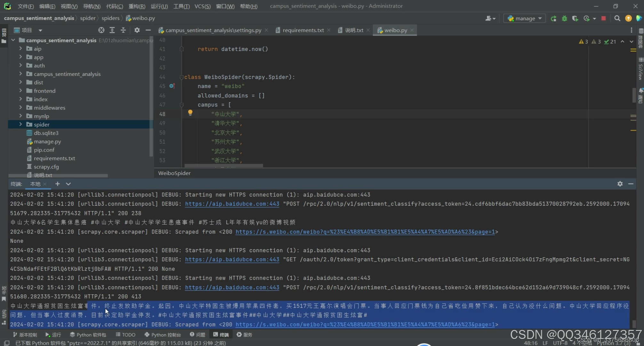Open the VCS(S) menu
Viewport: 644px width, 346px height.
pyautogui.click(x=202, y=6)
